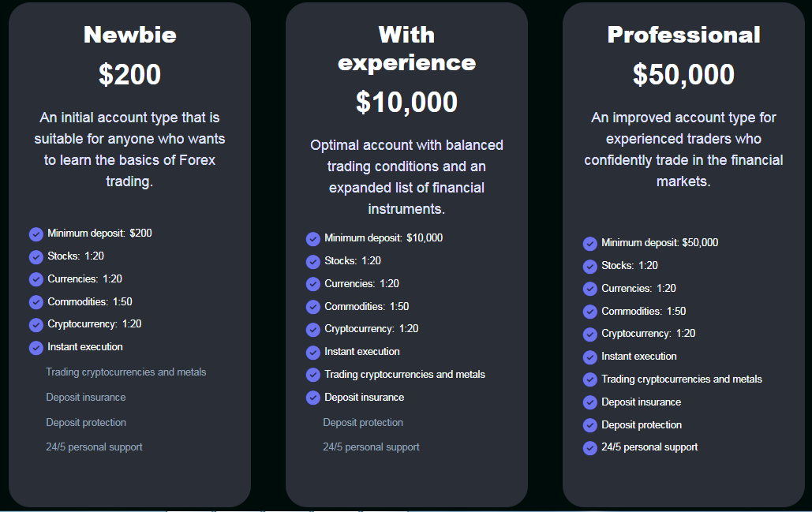Viewport: 812px width, 512px height.
Task: Click checkmark next to Professional Trading cryptocurrencies and metals
Action: pos(589,380)
